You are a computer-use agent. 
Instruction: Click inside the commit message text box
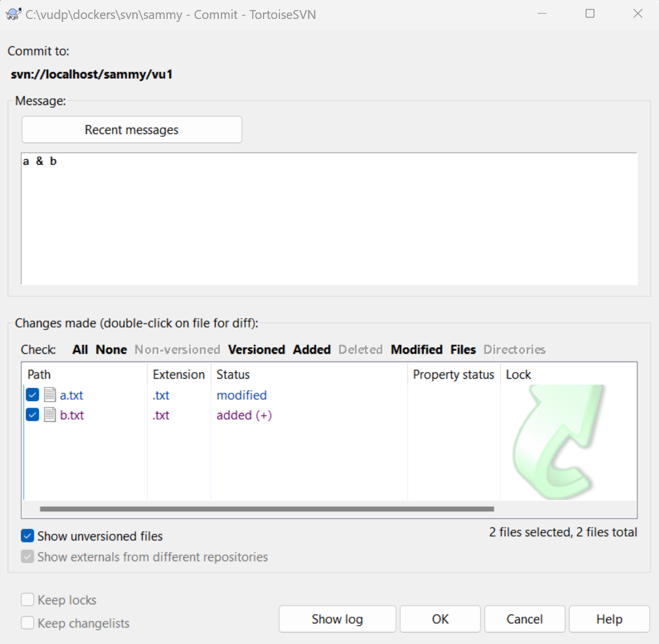[x=329, y=225]
